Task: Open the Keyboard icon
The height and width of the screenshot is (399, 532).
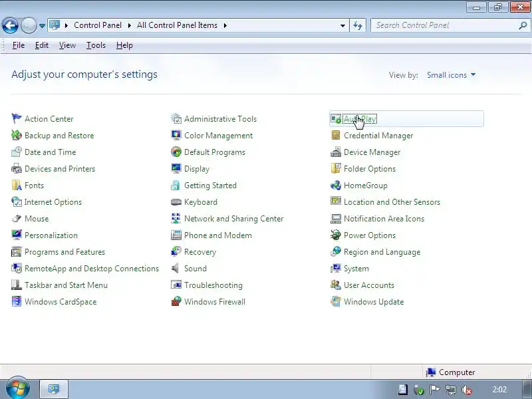Action: click(176, 202)
